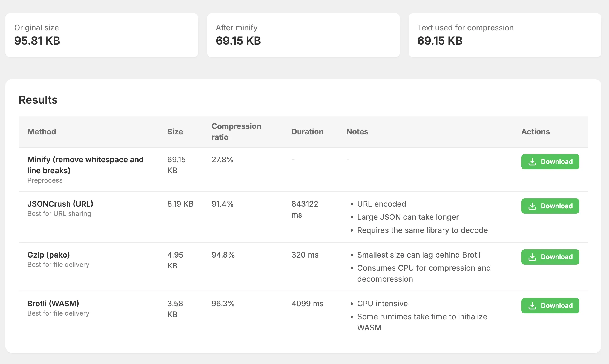This screenshot has width=609, height=364.
Task: Click the Compression ratio column header
Action: coord(236,132)
